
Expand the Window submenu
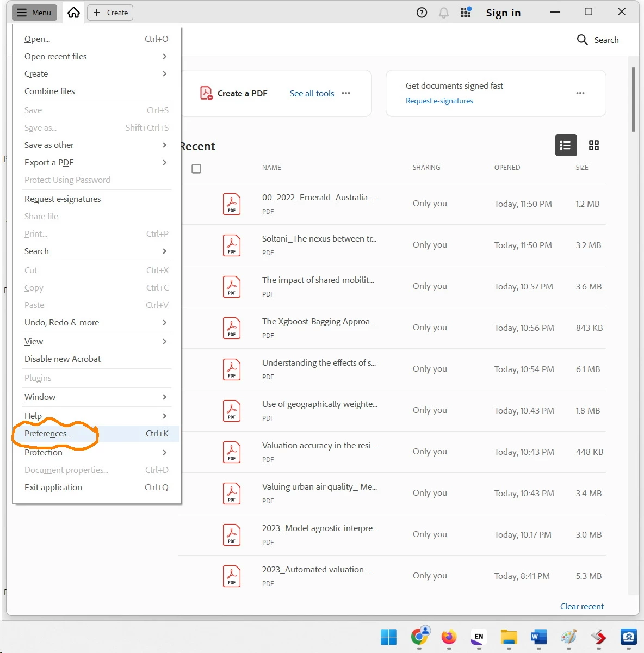pos(96,397)
